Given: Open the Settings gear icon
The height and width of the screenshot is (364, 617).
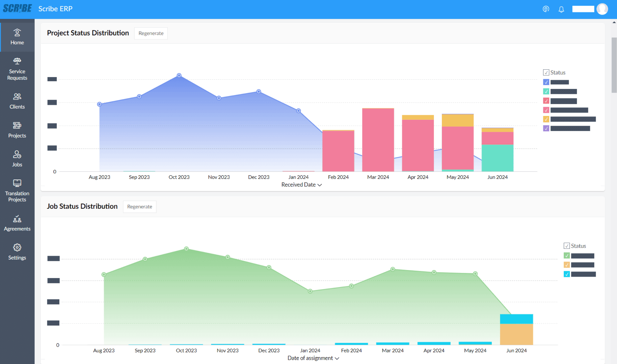Looking at the screenshot, I should 17,248.
